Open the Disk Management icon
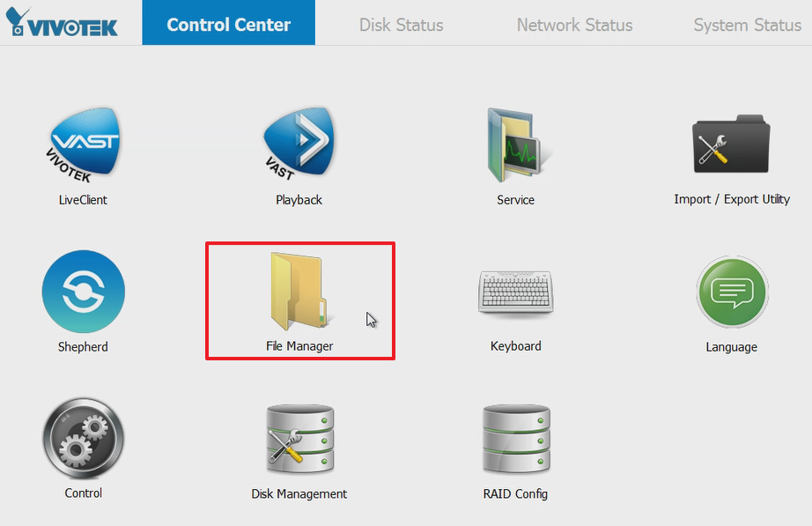The image size is (812, 526). coord(299,439)
